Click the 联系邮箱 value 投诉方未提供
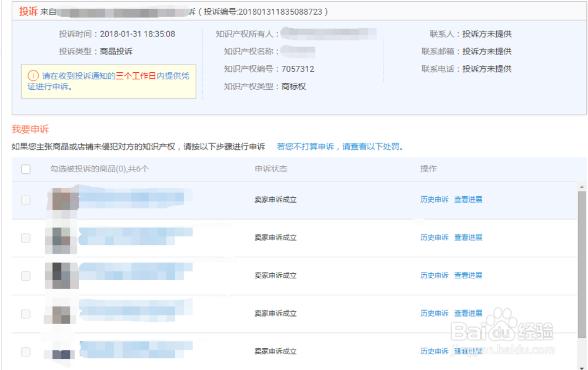This screenshot has width=588, height=370. [487, 51]
